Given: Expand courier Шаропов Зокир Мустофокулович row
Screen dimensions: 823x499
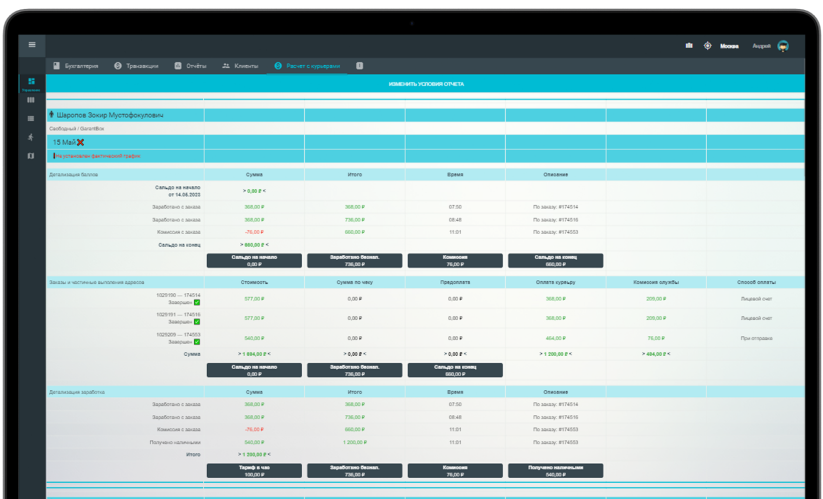Looking at the screenshot, I should click(110, 115).
